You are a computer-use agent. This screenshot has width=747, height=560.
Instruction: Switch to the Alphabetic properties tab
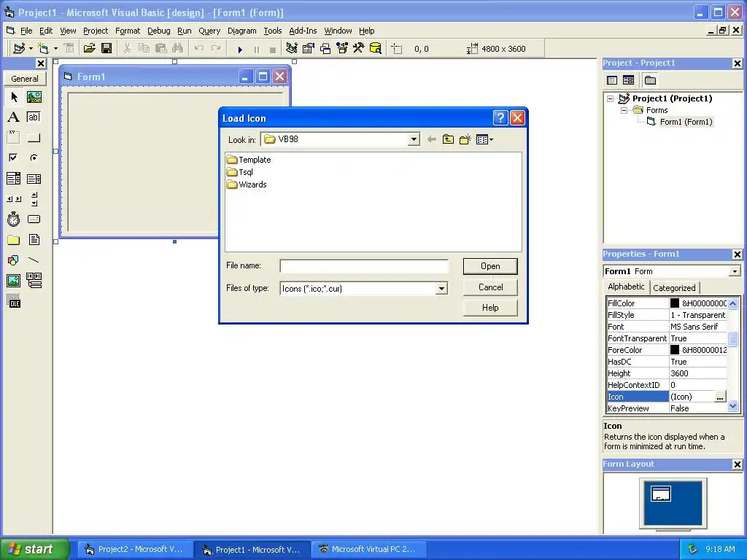(626, 287)
